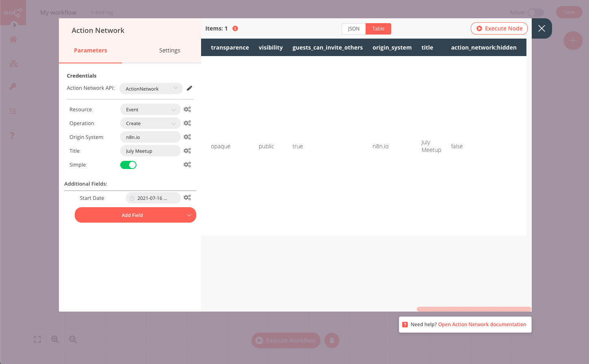Disable the Active workflow toggle
The width and height of the screenshot is (589, 364).
point(535,12)
